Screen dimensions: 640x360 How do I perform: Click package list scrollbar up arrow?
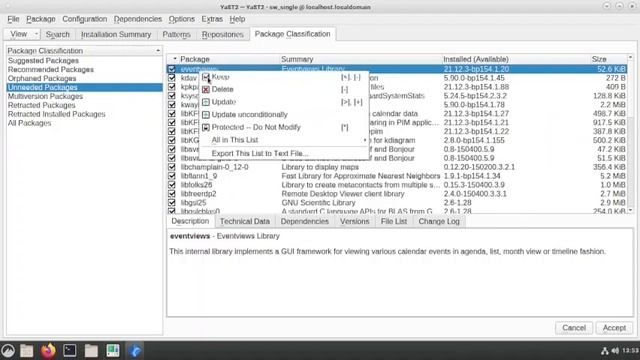[x=631, y=58]
